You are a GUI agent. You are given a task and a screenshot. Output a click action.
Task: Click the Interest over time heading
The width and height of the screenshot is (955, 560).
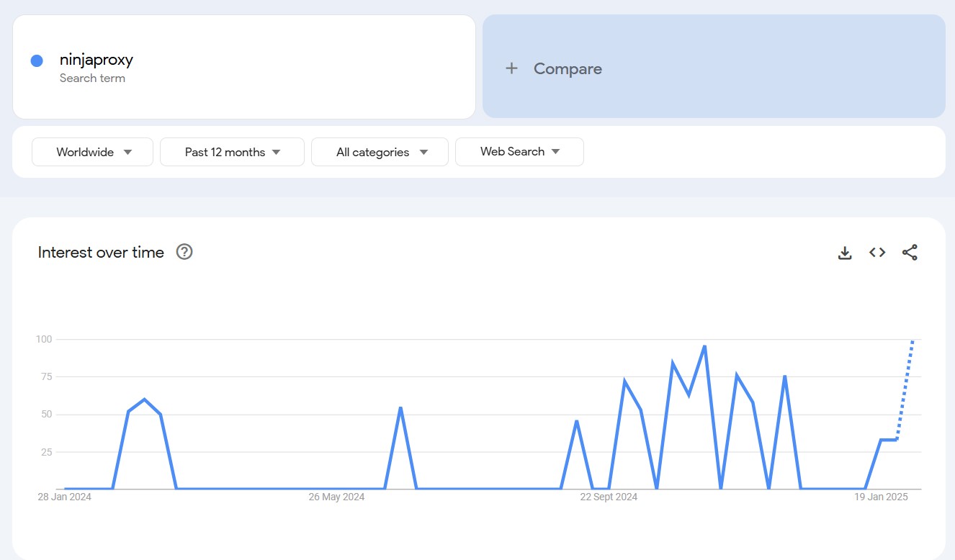tap(101, 253)
